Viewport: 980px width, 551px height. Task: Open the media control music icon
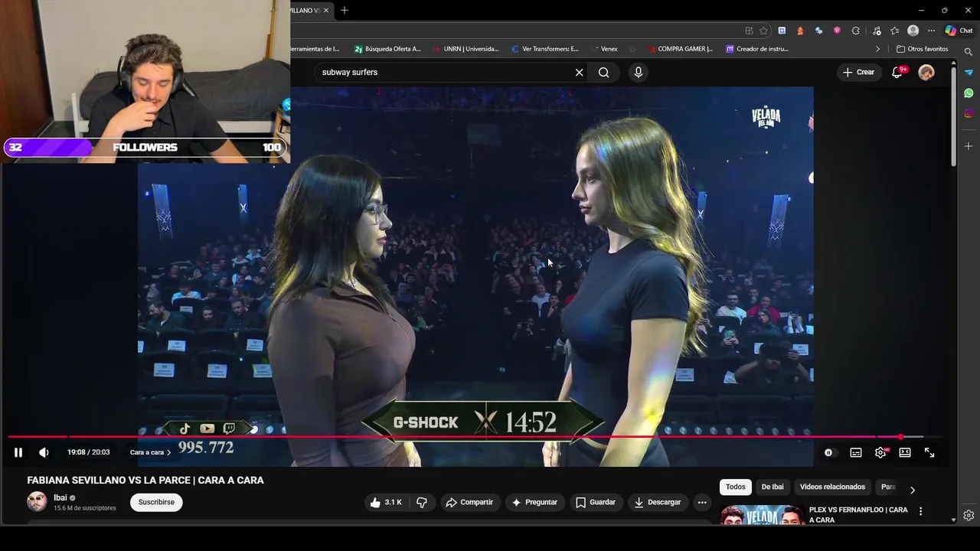click(x=876, y=31)
